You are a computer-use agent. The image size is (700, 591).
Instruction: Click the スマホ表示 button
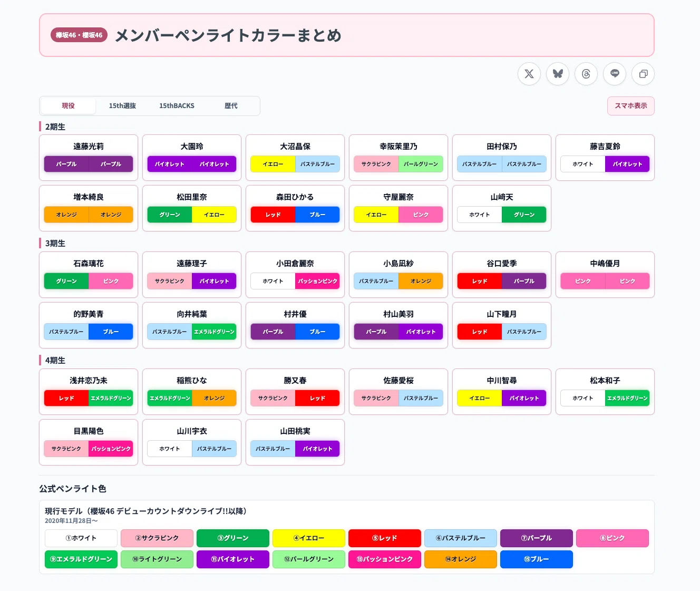[631, 106]
